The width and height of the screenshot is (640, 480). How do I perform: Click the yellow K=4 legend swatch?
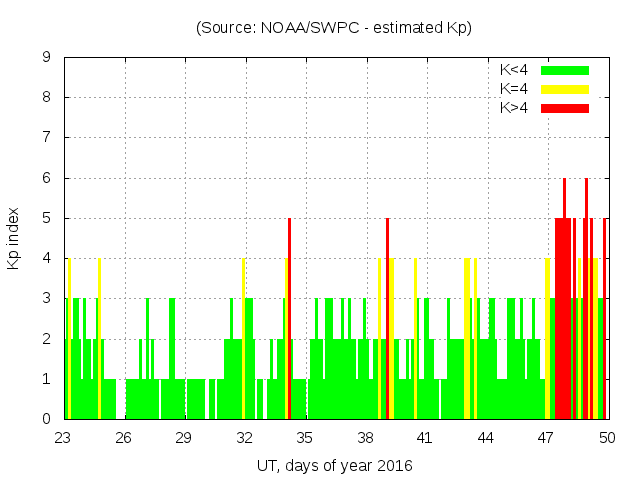565,89
